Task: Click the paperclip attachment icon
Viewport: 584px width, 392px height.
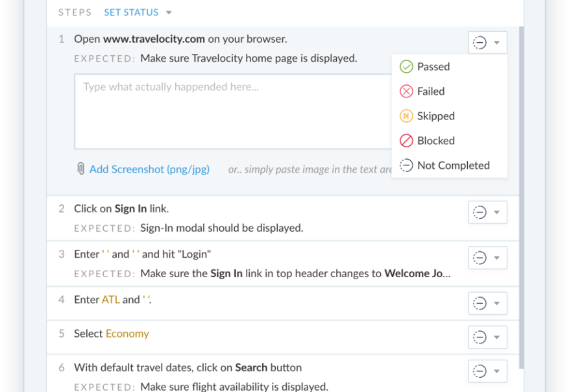Action: (x=80, y=169)
